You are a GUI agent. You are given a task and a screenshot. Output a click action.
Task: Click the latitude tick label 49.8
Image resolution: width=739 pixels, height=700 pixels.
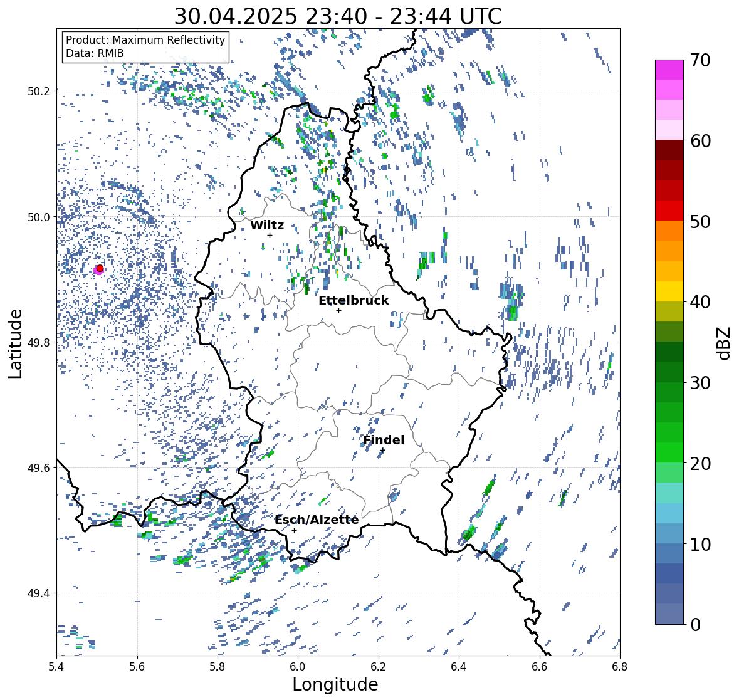pyautogui.click(x=39, y=342)
